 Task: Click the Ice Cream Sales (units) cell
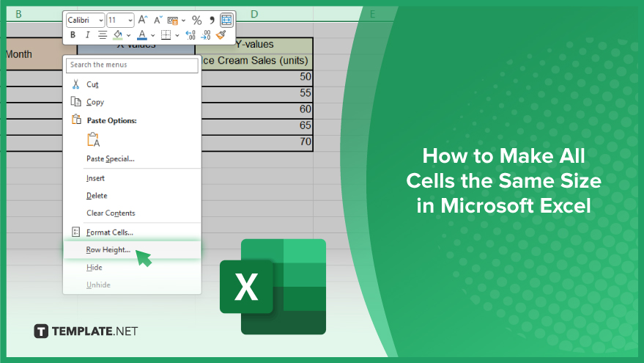pos(257,61)
